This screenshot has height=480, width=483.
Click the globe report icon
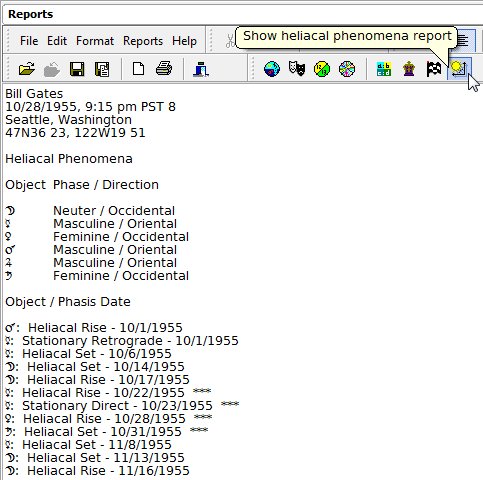[x=272, y=69]
